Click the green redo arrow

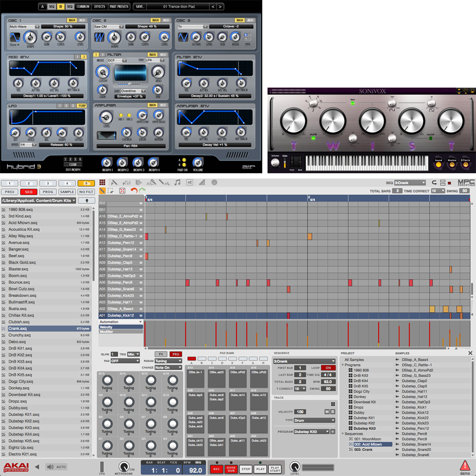pos(142,191)
